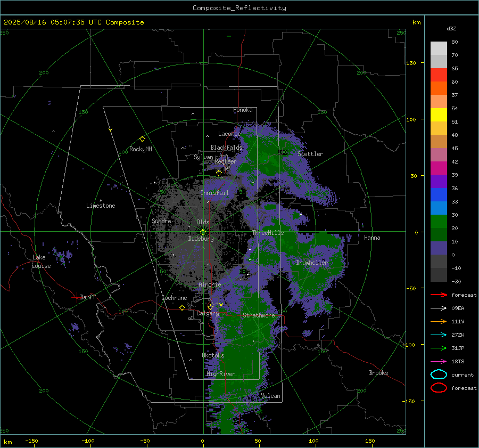Click the cyan current ellipse icon
The image size is (479, 448).
coord(439,374)
